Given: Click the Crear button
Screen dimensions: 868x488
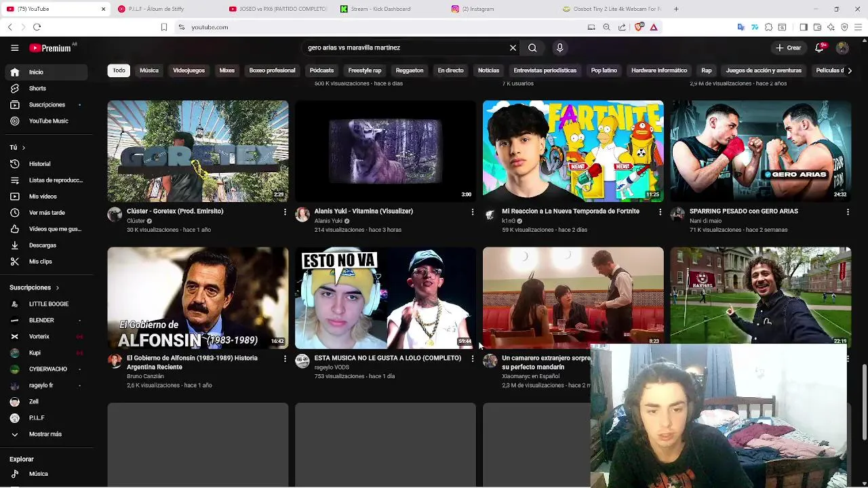Looking at the screenshot, I should 789,48.
